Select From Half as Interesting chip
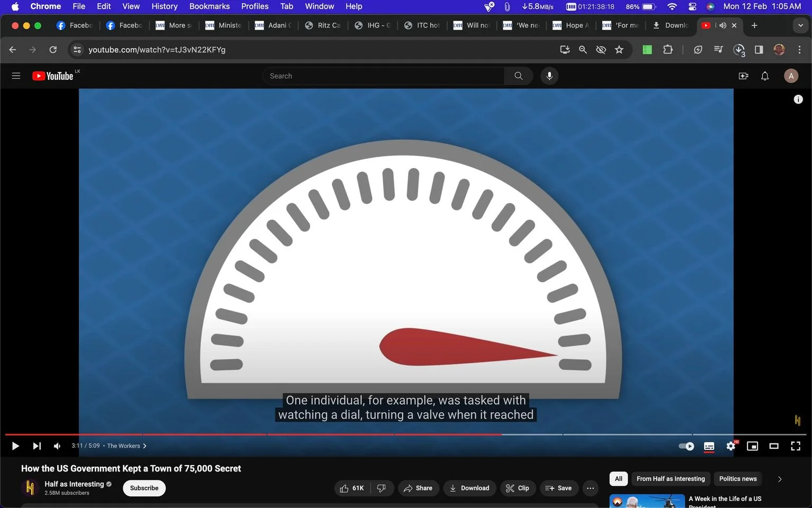The image size is (812, 508). 670,479
